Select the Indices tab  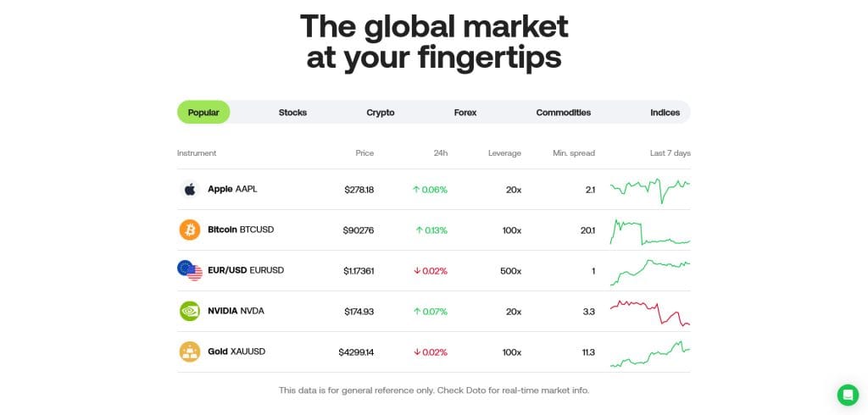tap(665, 113)
